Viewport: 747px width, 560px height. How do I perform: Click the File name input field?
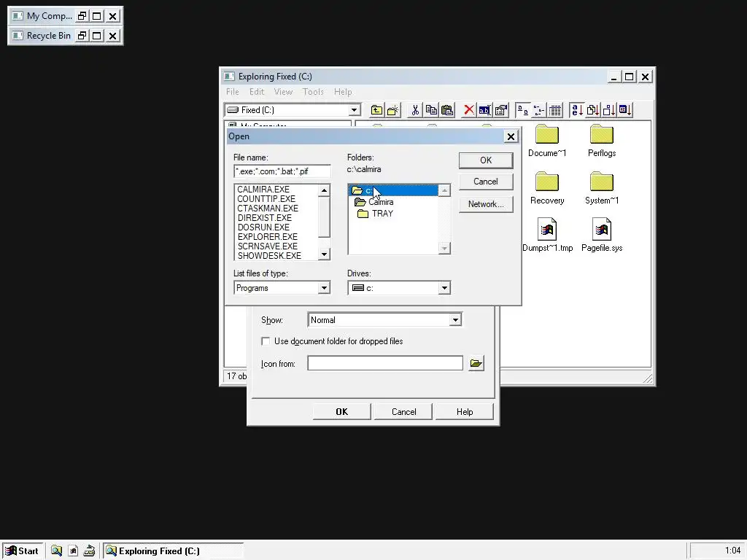(282, 171)
